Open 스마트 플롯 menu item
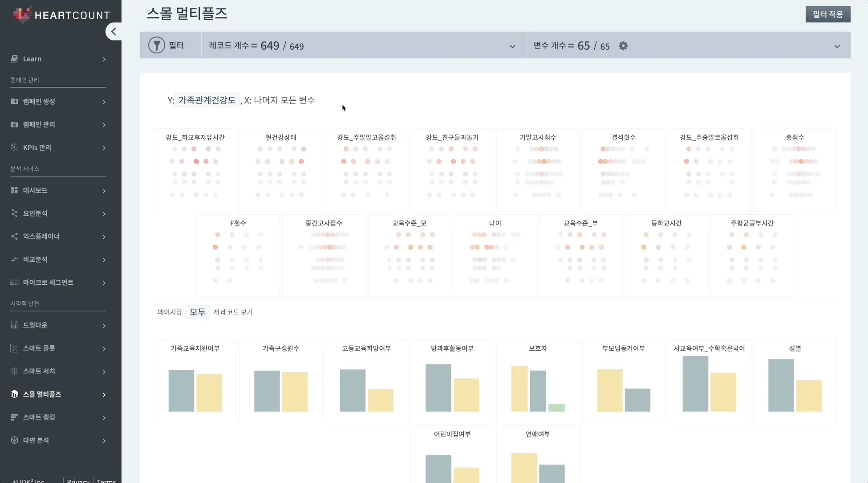The width and height of the screenshot is (868, 483). pyautogui.click(x=39, y=348)
